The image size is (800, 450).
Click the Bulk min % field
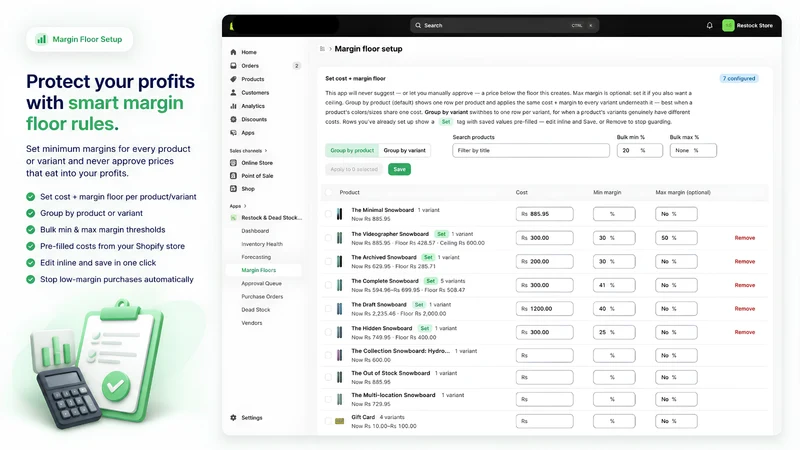(x=640, y=151)
